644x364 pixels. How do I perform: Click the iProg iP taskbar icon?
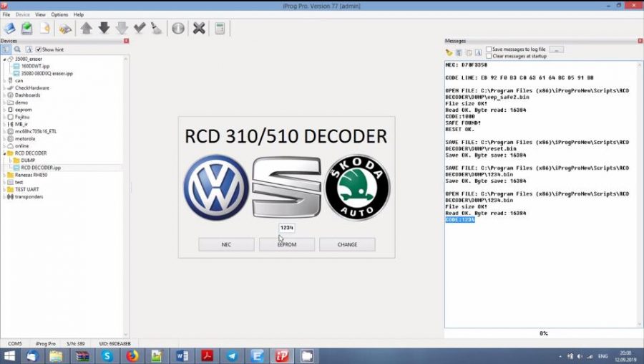[x=282, y=356]
